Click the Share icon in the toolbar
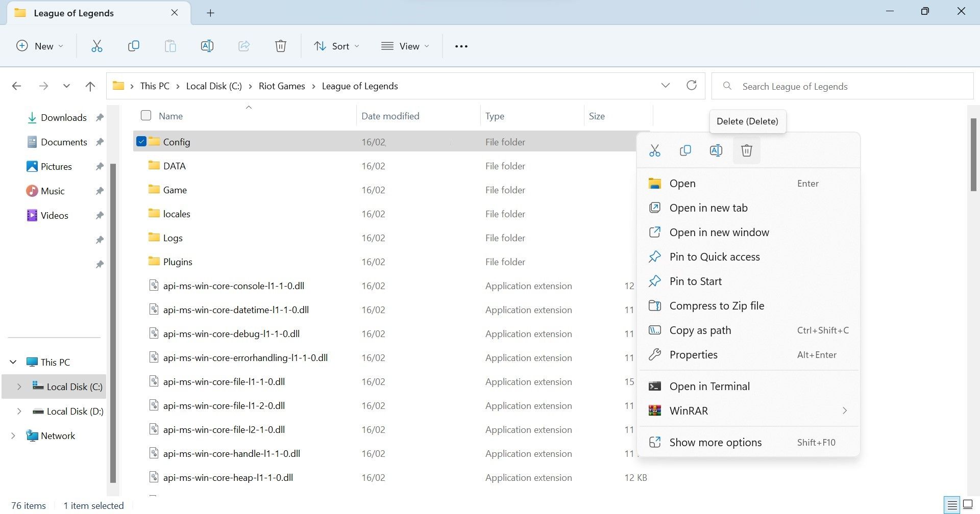This screenshot has height=514, width=980. point(244,46)
